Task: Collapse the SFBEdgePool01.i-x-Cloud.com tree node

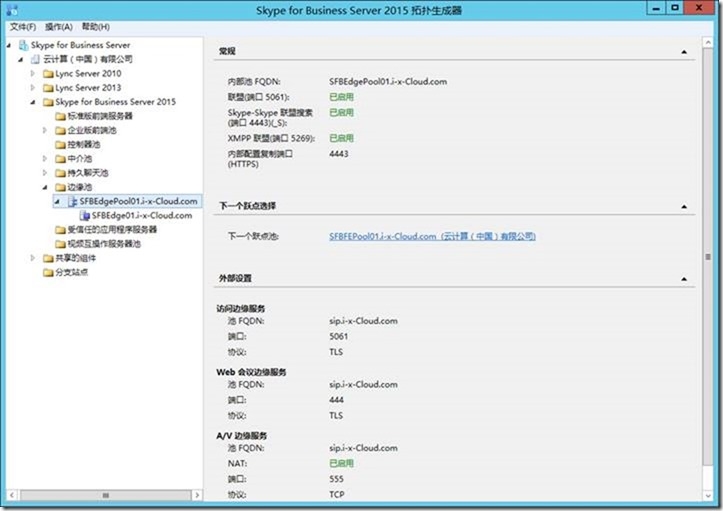Action: pyautogui.click(x=57, y=202)
